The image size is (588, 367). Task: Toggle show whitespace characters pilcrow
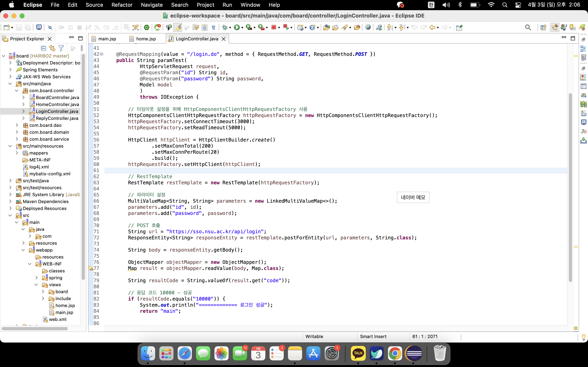(213, 28)
